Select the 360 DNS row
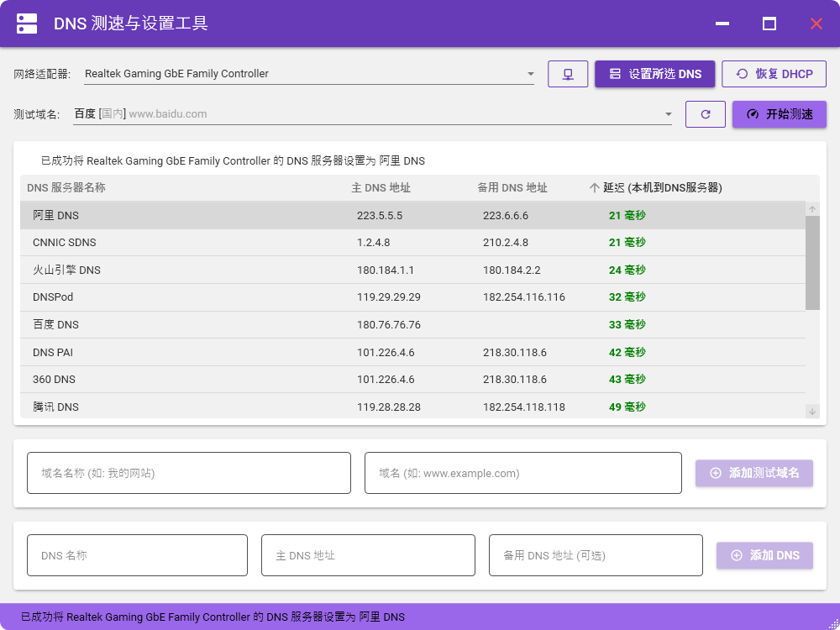 point(412,380)
